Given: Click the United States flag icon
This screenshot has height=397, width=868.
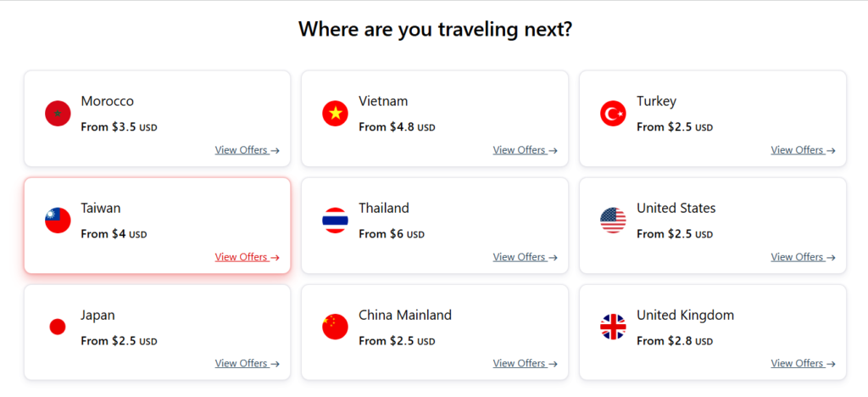Looking at the screenshot, I should (613, 221).
